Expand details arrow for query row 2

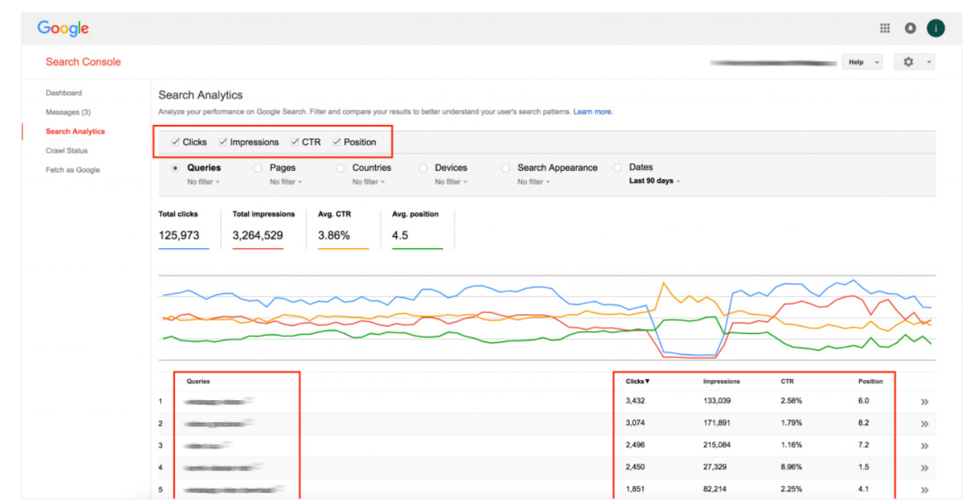click(x=924, y=424)
